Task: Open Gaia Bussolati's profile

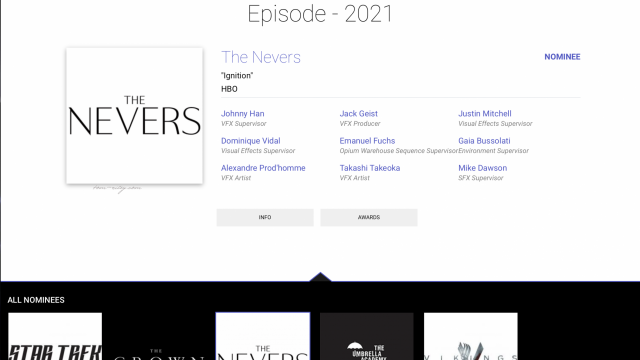Action: (484, 141)
